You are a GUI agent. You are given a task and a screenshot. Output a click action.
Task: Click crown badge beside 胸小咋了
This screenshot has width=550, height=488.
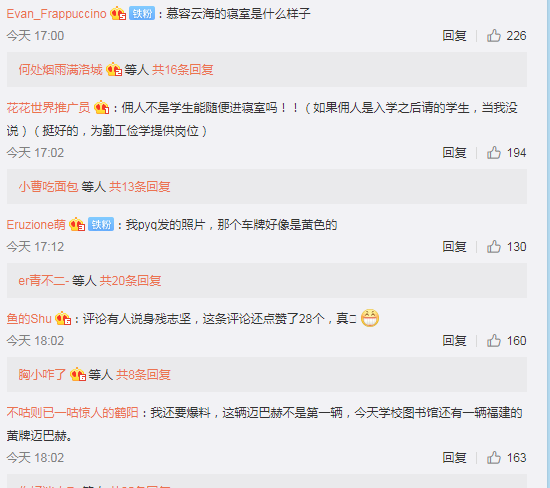tap(78, 374)
